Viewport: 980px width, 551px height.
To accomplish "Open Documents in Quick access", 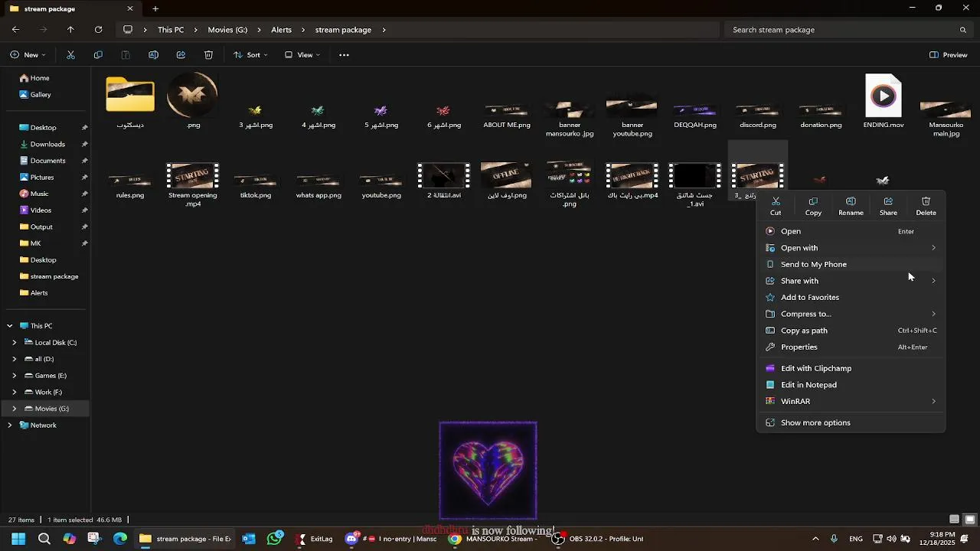I will click(47, 161).
